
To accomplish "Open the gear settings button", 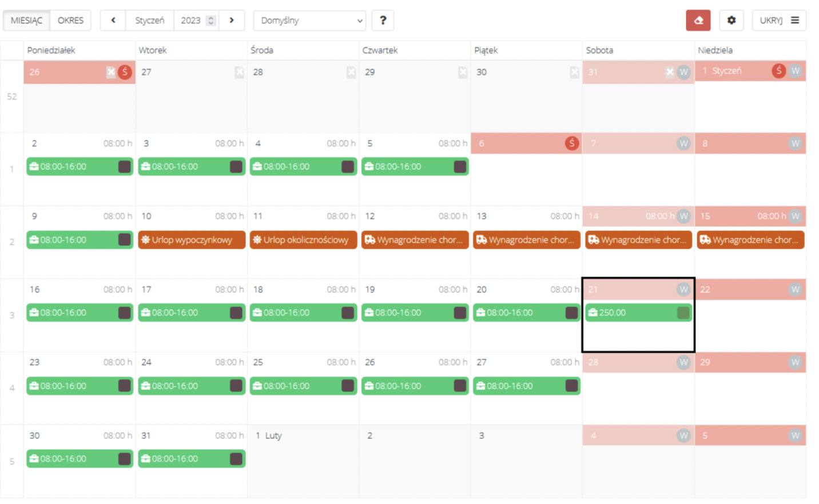I will tap(731, 21).
